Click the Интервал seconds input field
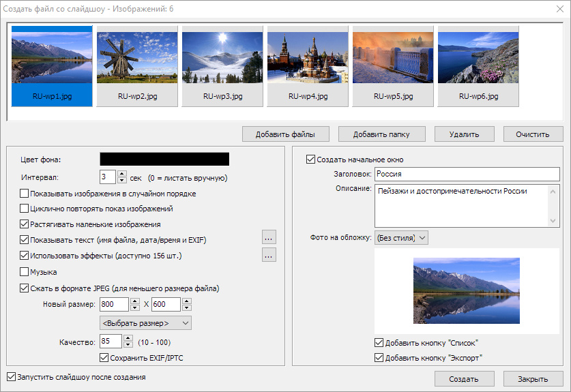The width and height of the screenshot is (571, 392). [108, 177]
